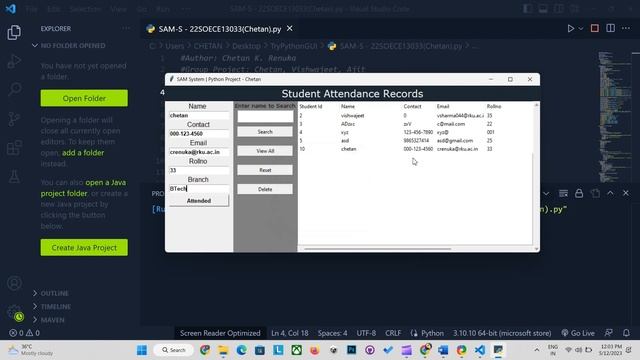Click Ln 4, Col 18 status item
This screenshot has height=360, width=640.
(x=289, y=333)
